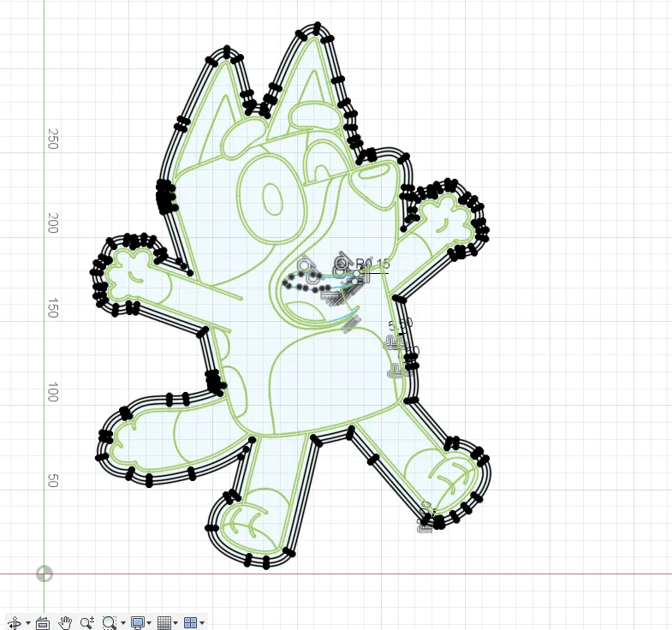The width and height of the screenshot is (672, 630).
Task: Select the Pan hand tool
Action: [x=65, y=623]
